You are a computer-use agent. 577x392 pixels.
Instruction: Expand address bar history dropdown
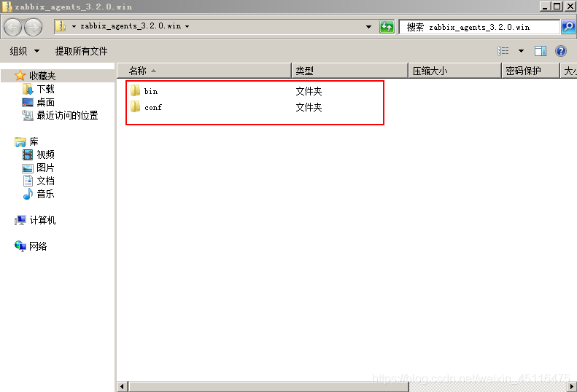368,27
